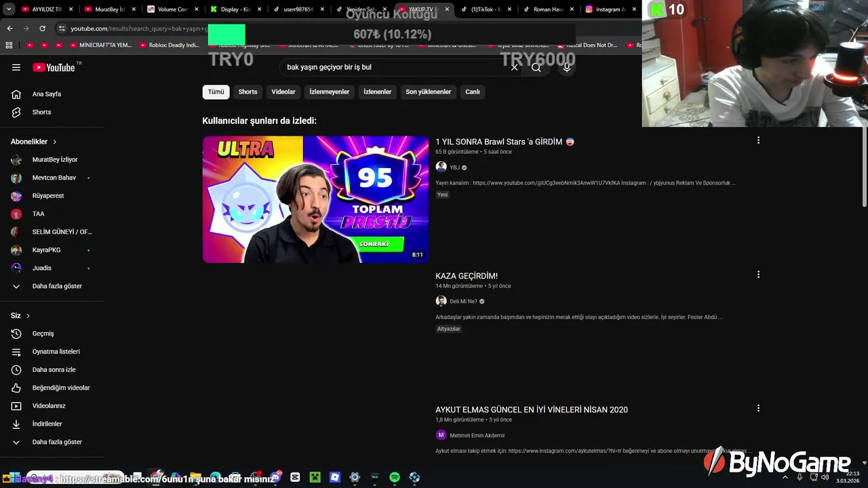Expand the Siz section header

pyautogui.click(x=20, y=316)
